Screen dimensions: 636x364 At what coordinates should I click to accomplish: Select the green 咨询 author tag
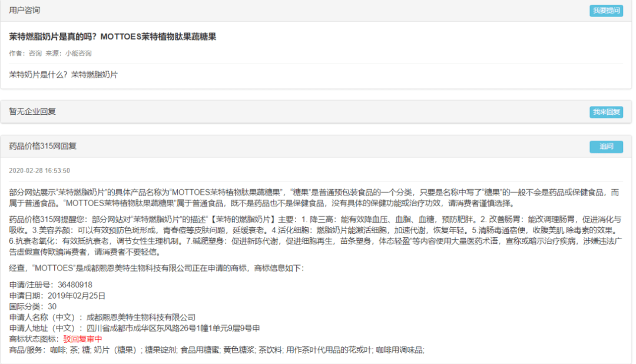point(32,53)
